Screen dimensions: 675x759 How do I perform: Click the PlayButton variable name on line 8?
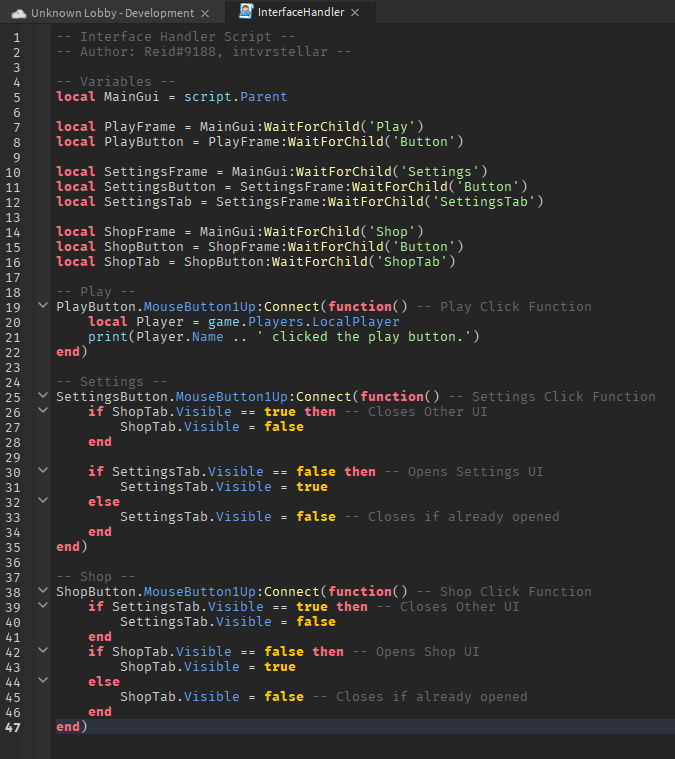click(144, 142)
